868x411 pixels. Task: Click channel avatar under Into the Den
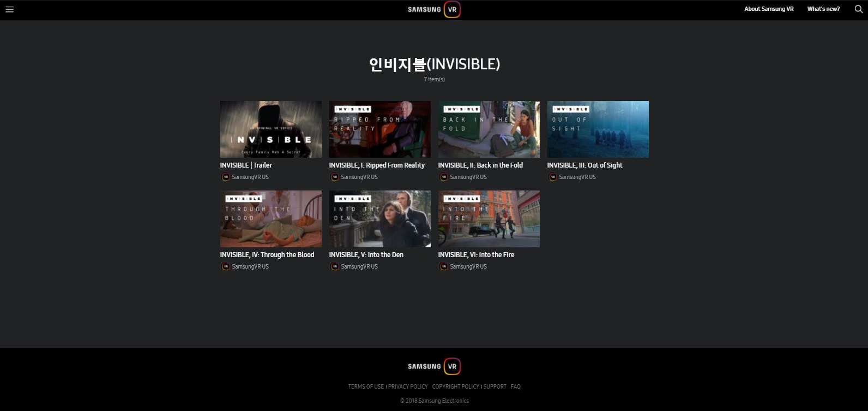pos(334,266)
